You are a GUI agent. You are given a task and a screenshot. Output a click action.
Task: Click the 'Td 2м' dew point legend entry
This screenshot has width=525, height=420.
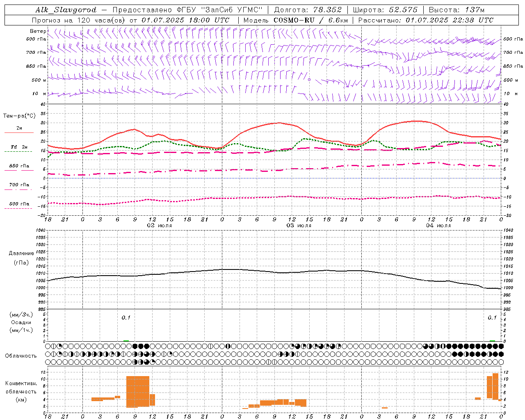(19, 147)
